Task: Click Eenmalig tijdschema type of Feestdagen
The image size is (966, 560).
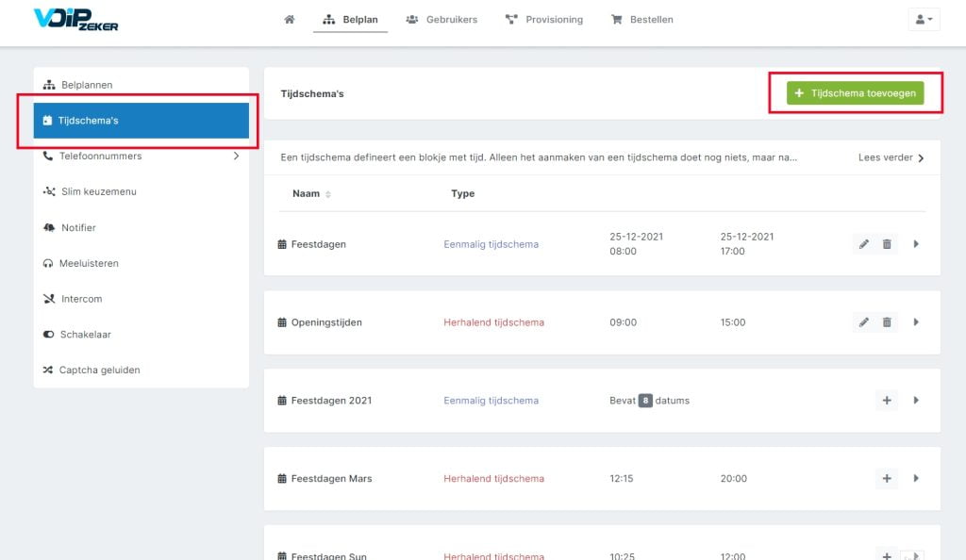Action: pyautogui.click(x=491, y=244)
